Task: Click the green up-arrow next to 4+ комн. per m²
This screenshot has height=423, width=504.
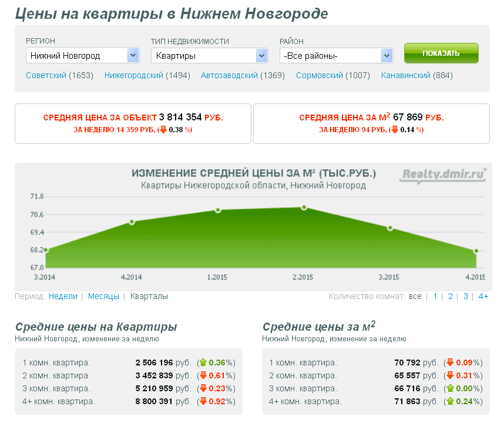Action: click(x=450, y=401)
